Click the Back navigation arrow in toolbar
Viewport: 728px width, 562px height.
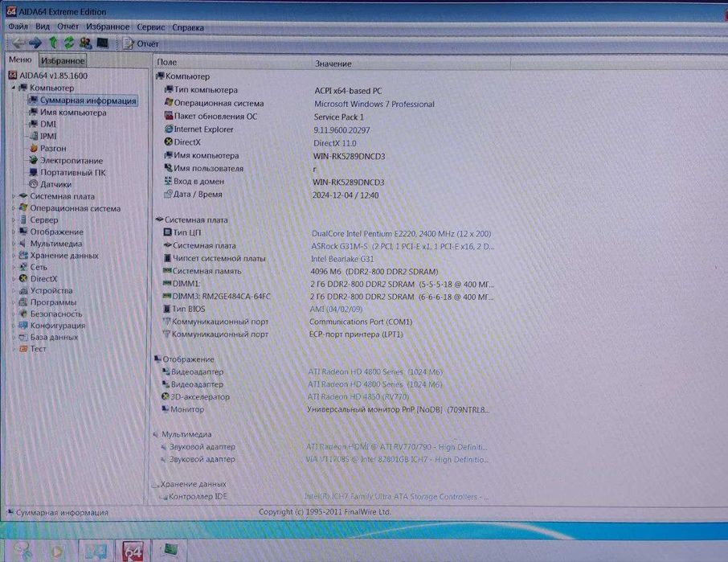(x=18, y=43)
